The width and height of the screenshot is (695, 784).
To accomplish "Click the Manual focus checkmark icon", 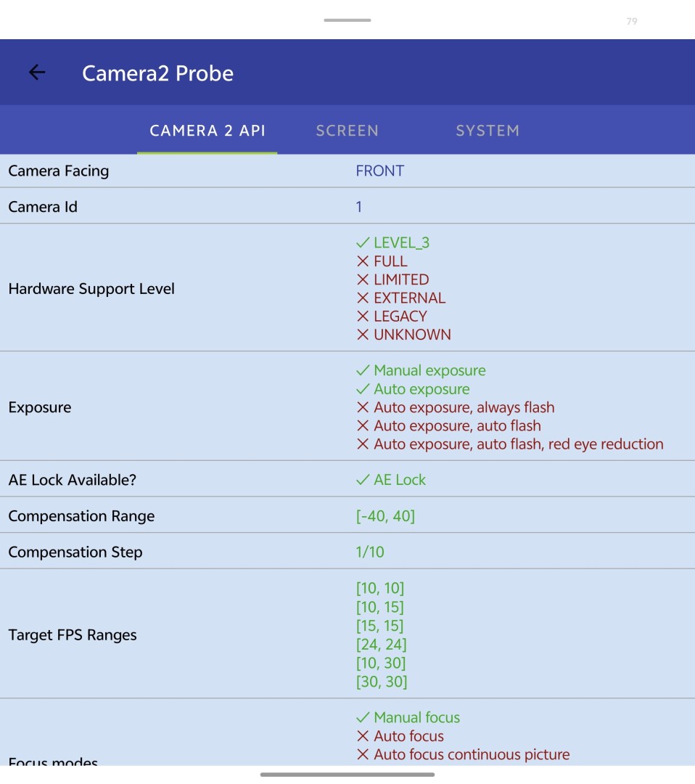I will coord(363,718).
